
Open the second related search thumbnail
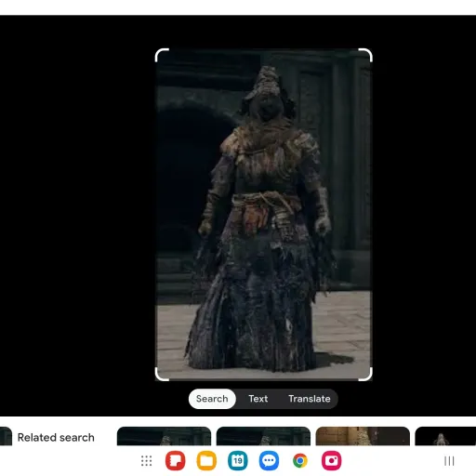(263, 436)
